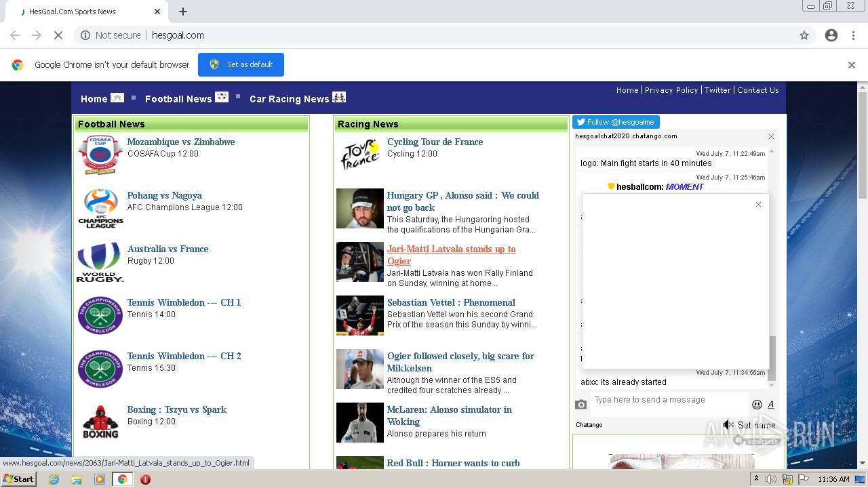The height and width of the screenshot is (488, 868).
Task: Open the Windows Start menu
Action: coord(18,479)
